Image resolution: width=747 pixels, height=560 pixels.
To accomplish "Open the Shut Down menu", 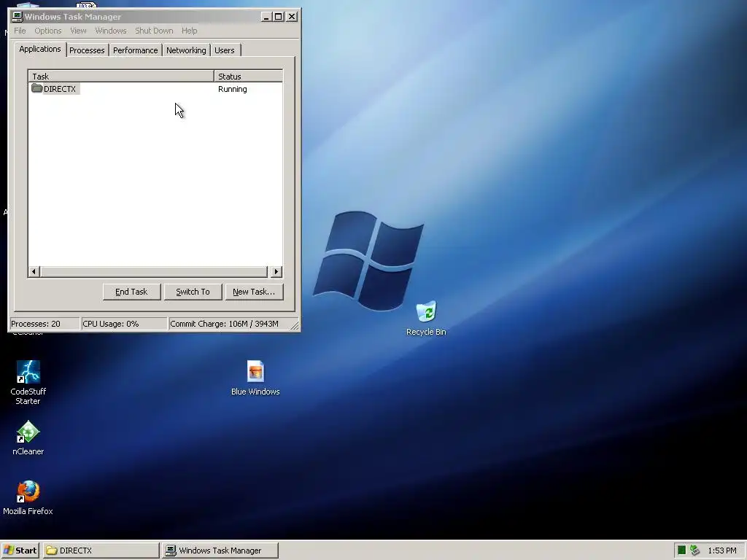I will [154, 31].
